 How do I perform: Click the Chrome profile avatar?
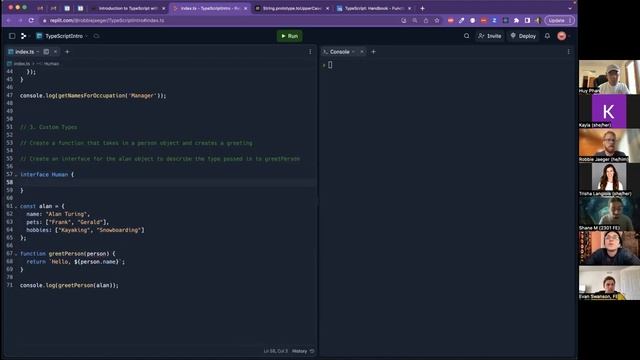[x=538, y=20]
